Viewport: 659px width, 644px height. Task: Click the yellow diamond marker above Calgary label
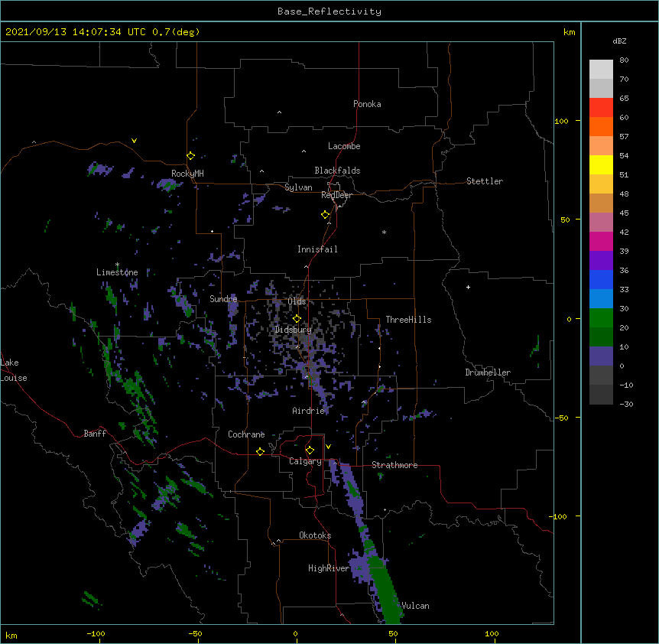pyautogui.click(x=310, y=450)
